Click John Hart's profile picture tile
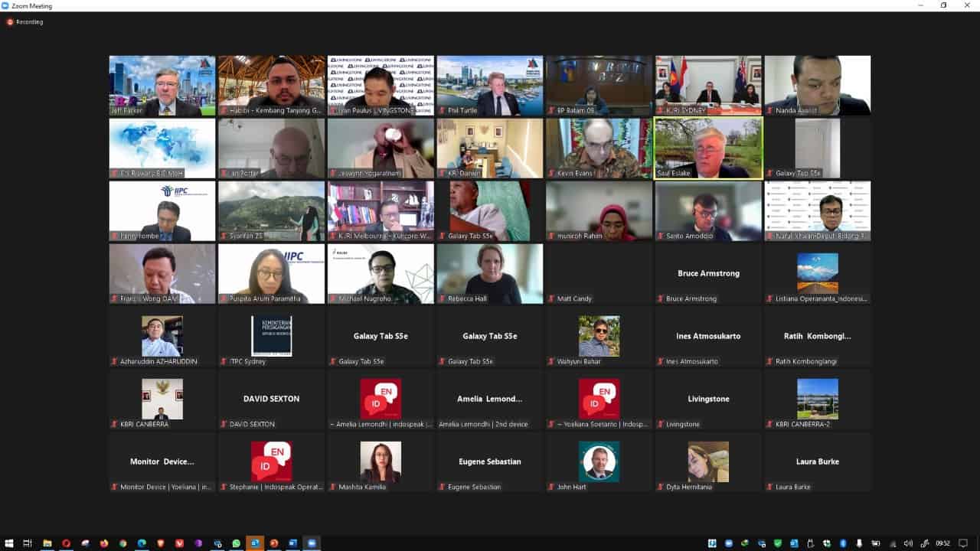This screenshot has width=980, height=551. [599, 462]
